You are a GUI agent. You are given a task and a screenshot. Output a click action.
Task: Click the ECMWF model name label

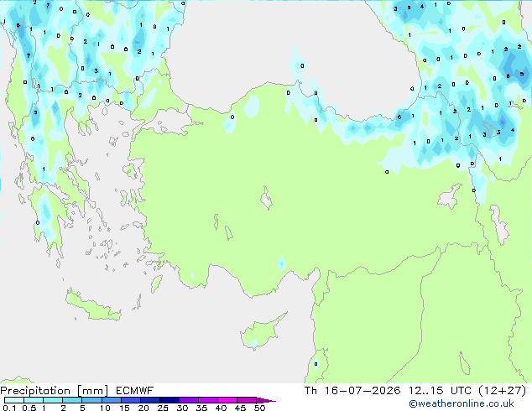[135, 391]
